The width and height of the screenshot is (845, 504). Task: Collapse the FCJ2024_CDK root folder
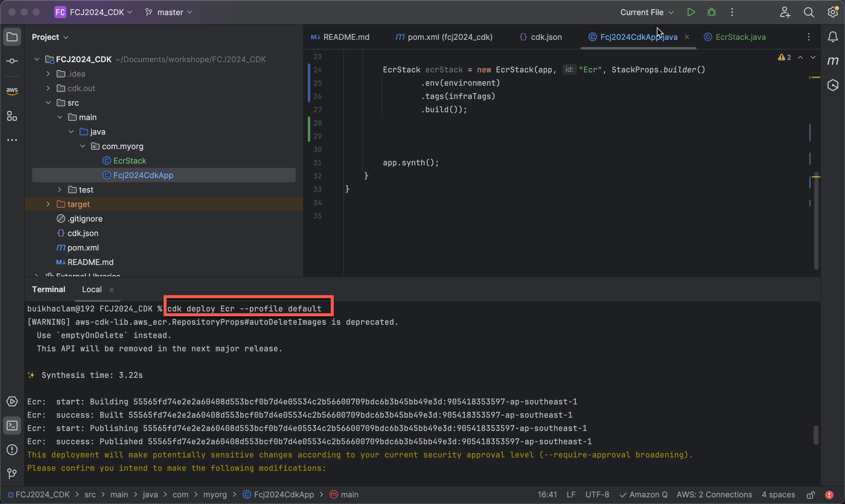coord(37,59)
